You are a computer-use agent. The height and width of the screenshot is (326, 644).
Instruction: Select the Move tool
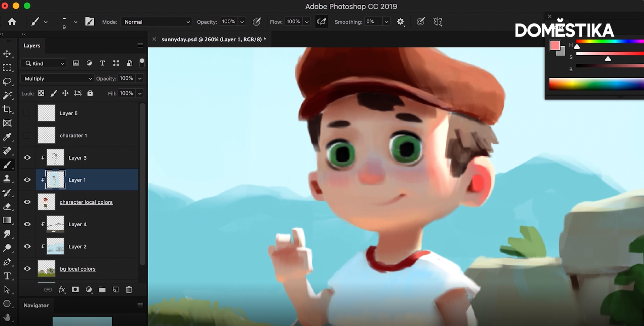[x=7, y=54]
